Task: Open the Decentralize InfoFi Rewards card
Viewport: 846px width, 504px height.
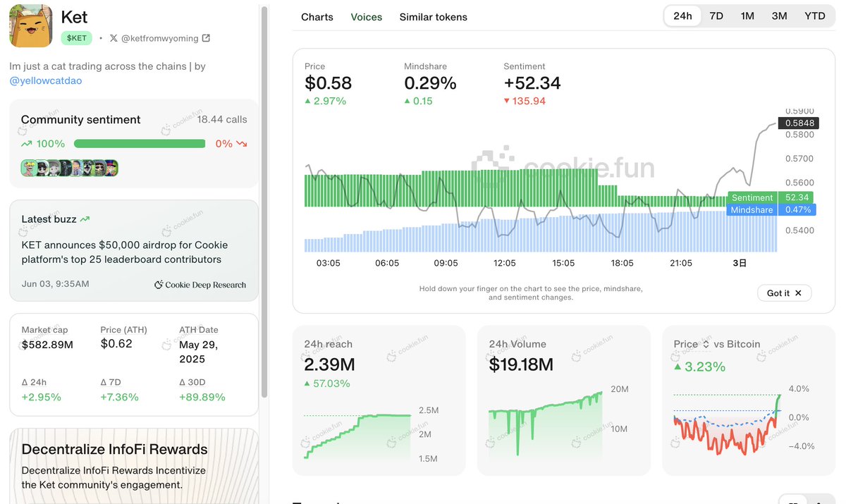Action: [x=134, y=466]
